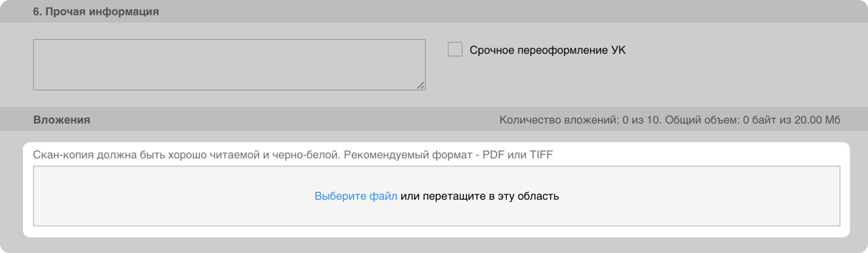
Task: Click the text area resize handle
Action: coord(420,86)
